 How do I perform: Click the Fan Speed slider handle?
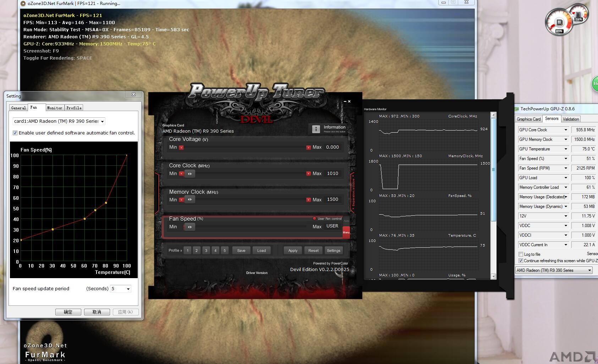[x=190, y=227]
